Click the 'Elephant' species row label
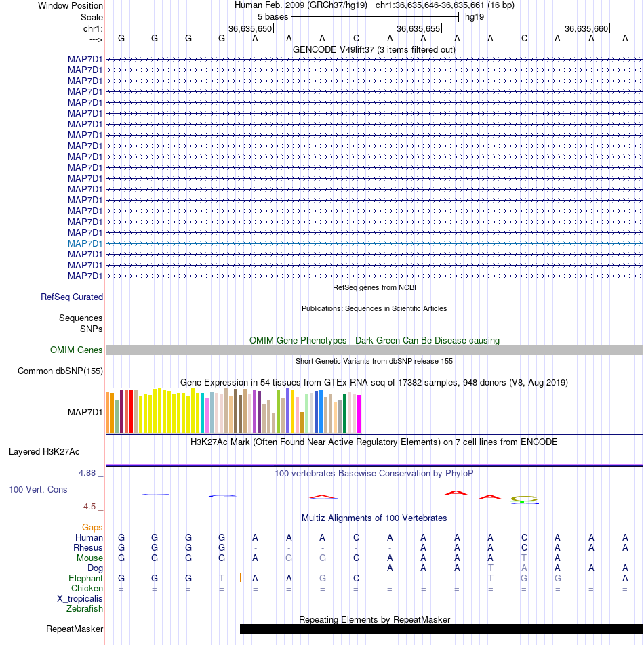Screen dimensions: 644x645 coord(85,579)
